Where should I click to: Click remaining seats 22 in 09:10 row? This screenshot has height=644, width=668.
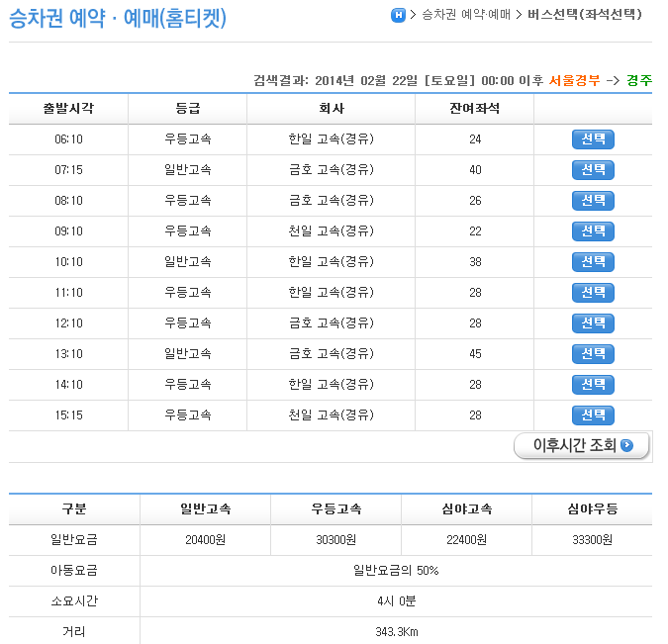tap(475, 231)
